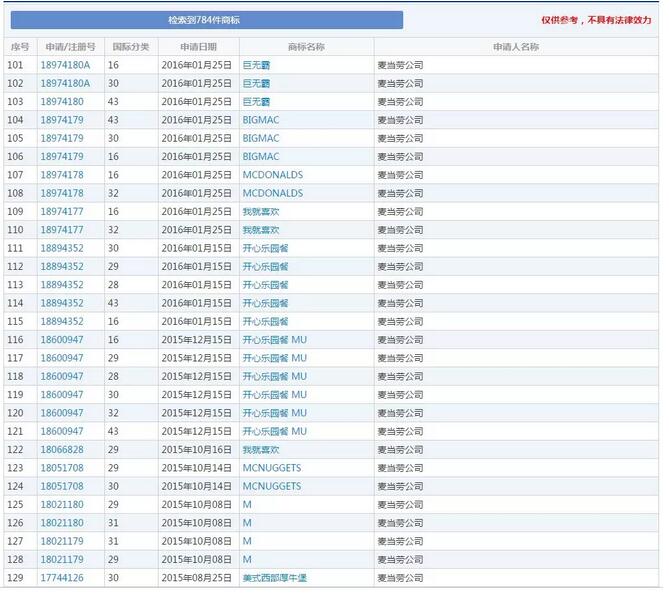
Task: Open trademark 开心乐园餐 in row 115
Action: click(265, 322)
